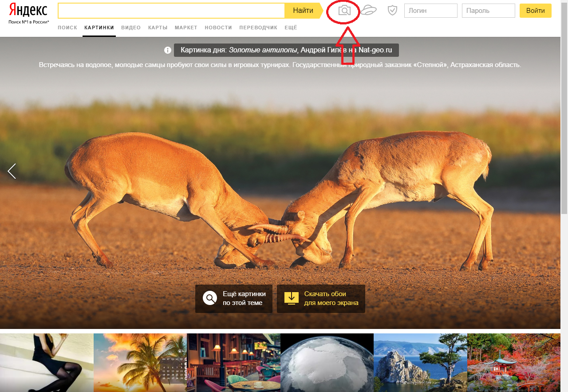Click the family filter shield icon
The image size is (568, 392).
[x=392, y=10]
